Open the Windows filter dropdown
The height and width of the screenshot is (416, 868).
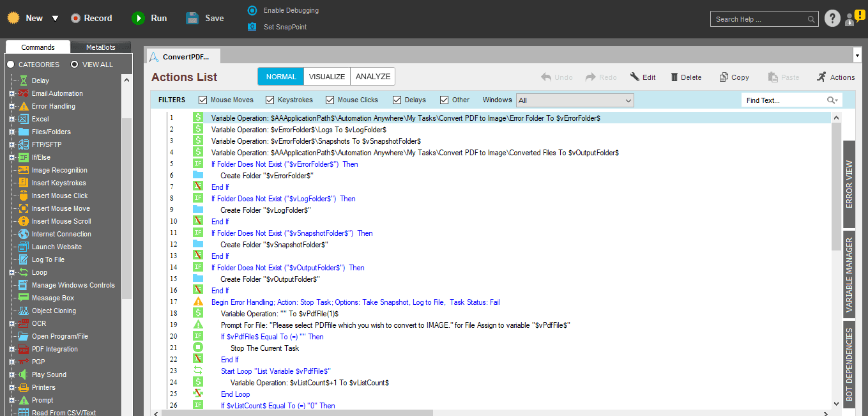575,100
